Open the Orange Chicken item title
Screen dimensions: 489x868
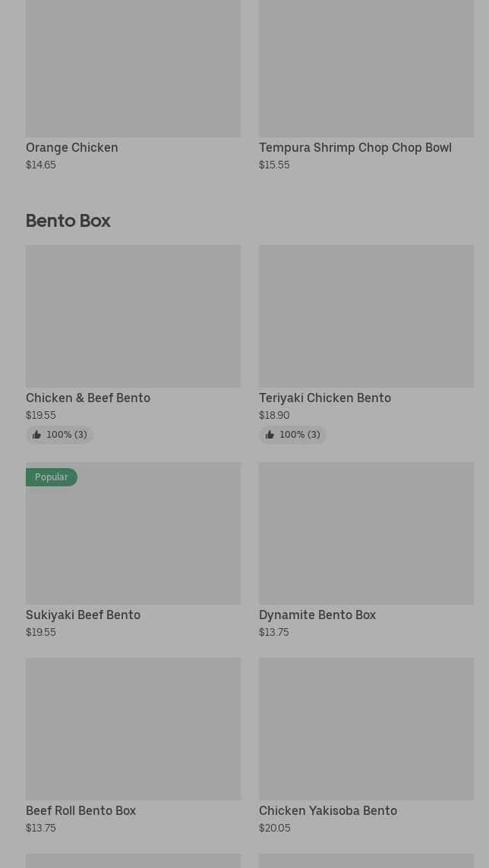72,148
